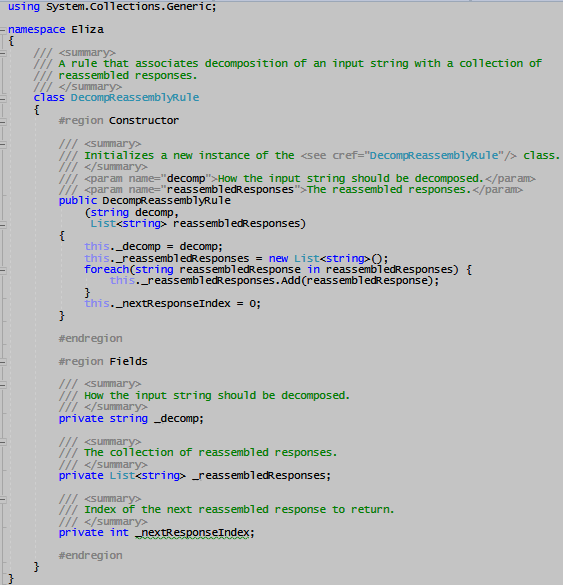Click the new List<string>() expression
Screen dimensions: 563x585
point(328,258)
